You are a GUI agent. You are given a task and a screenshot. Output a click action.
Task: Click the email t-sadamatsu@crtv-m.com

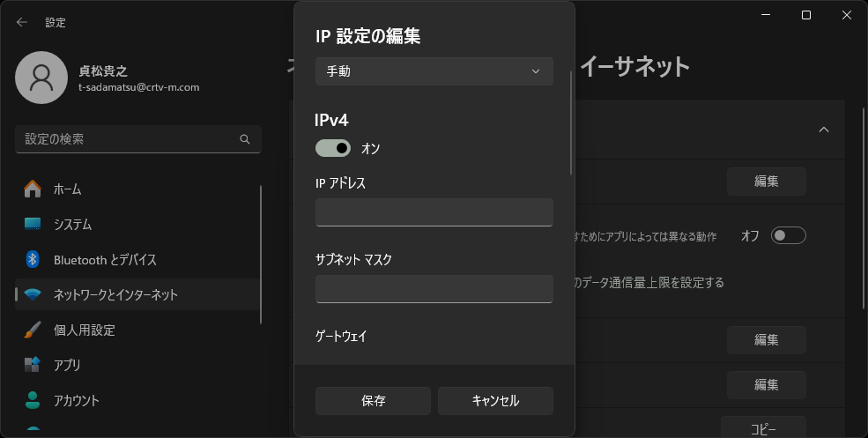pos(139,87)
